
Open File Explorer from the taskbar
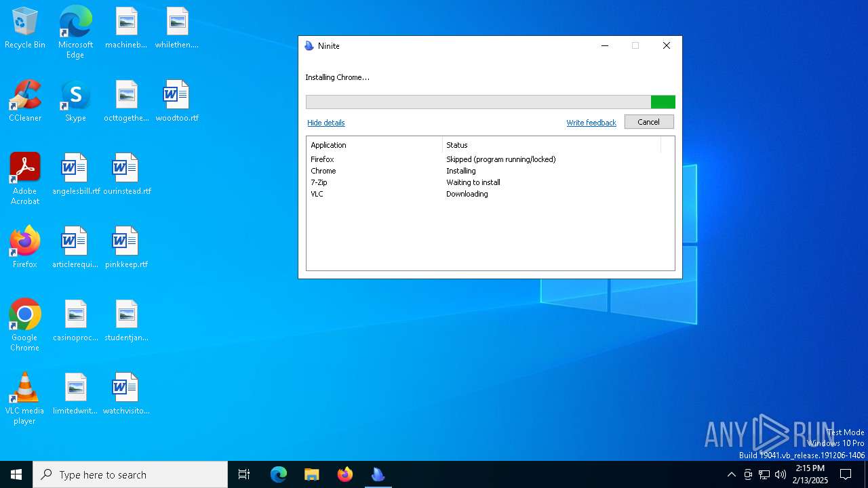tap(311, 474)
